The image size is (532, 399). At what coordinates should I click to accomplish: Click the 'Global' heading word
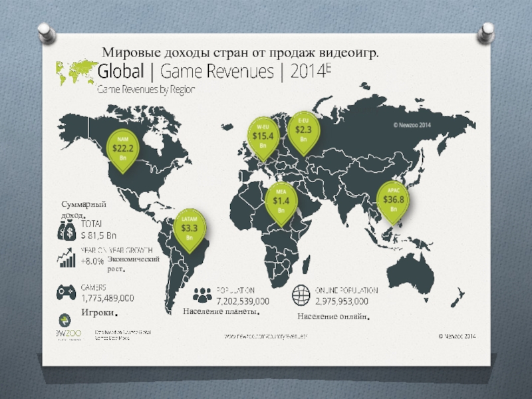pyautogui.click(x=121, y=71)
